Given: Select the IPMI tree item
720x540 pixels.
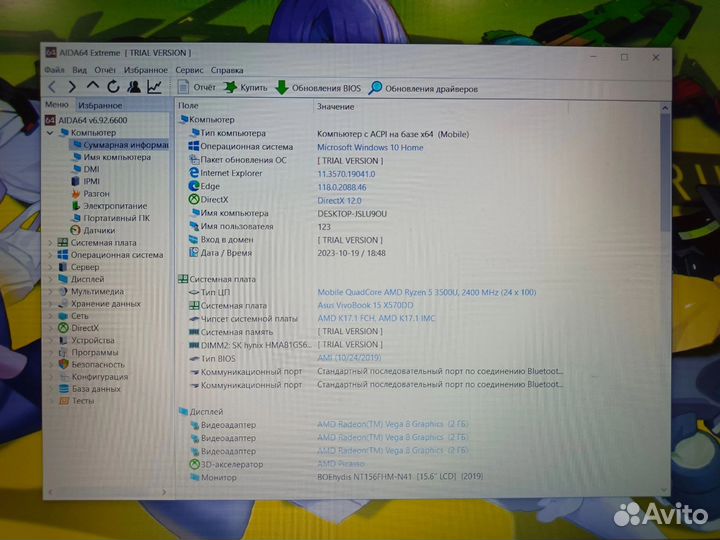Looking at the screenshot, I should (x=86, y=181).
